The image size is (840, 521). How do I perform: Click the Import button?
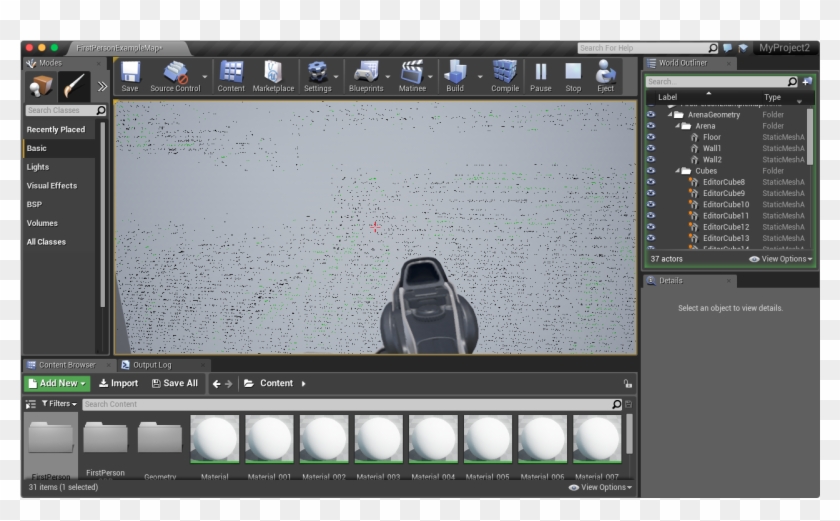pyautogui.click(x=119, y=383)
